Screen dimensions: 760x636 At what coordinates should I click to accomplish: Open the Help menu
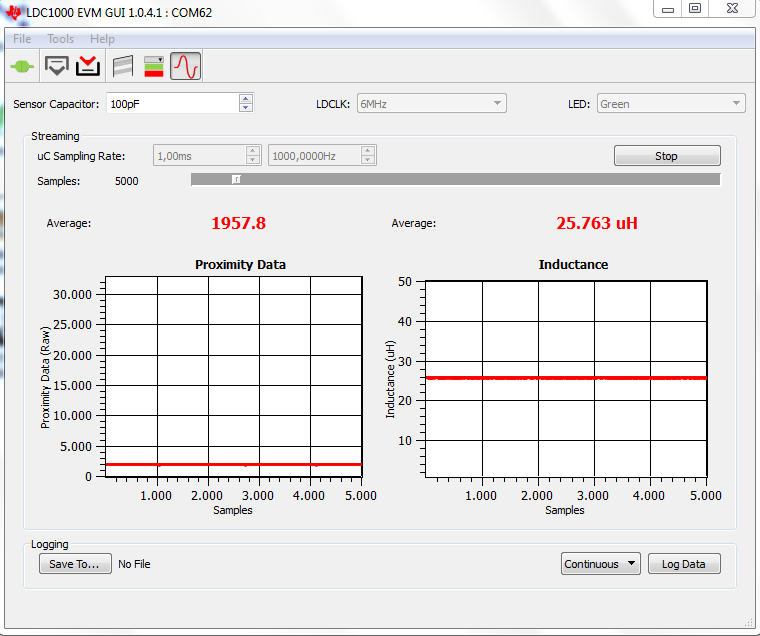tap(102, 39)
